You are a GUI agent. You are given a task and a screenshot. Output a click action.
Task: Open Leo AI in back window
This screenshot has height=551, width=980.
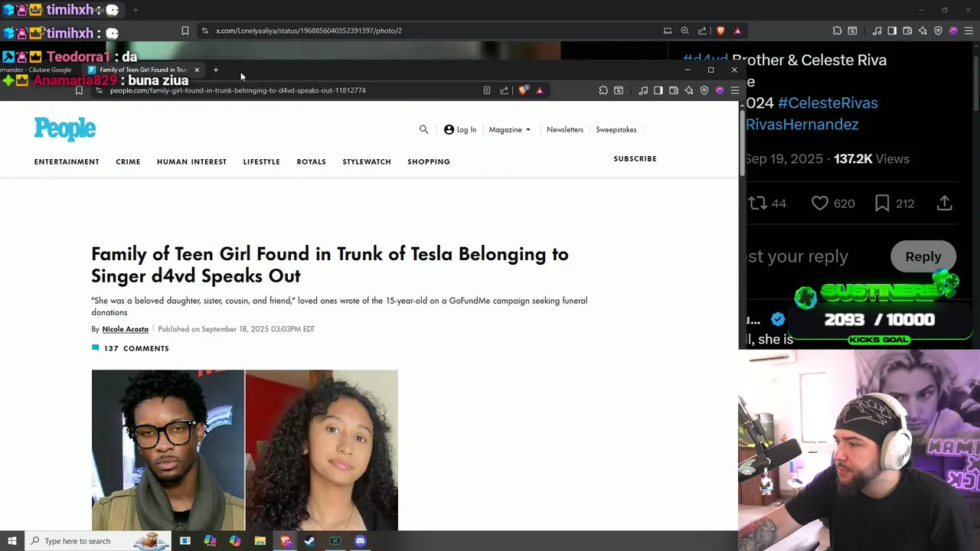[x=923, y=31]
